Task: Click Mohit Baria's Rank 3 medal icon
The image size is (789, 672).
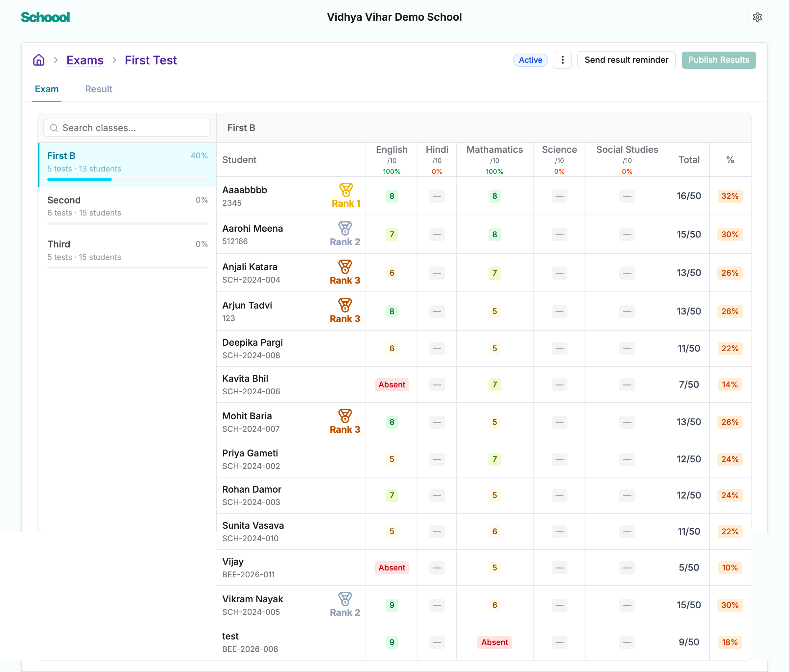Action: pos(345,416)
